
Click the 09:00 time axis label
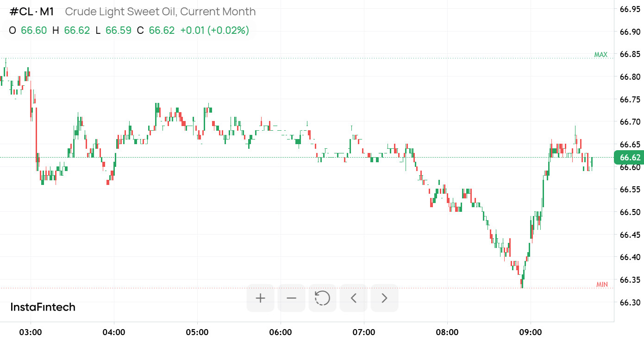tap(531, 332)
